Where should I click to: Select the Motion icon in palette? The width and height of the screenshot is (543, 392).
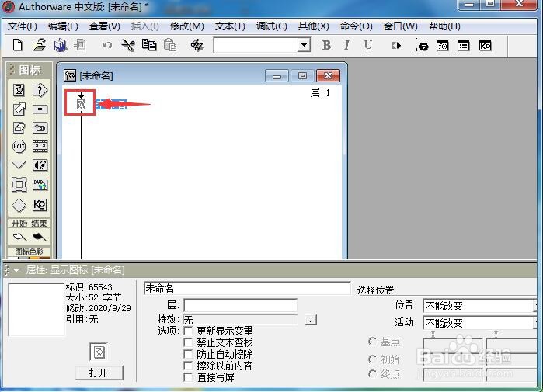[x=19, y=109]
